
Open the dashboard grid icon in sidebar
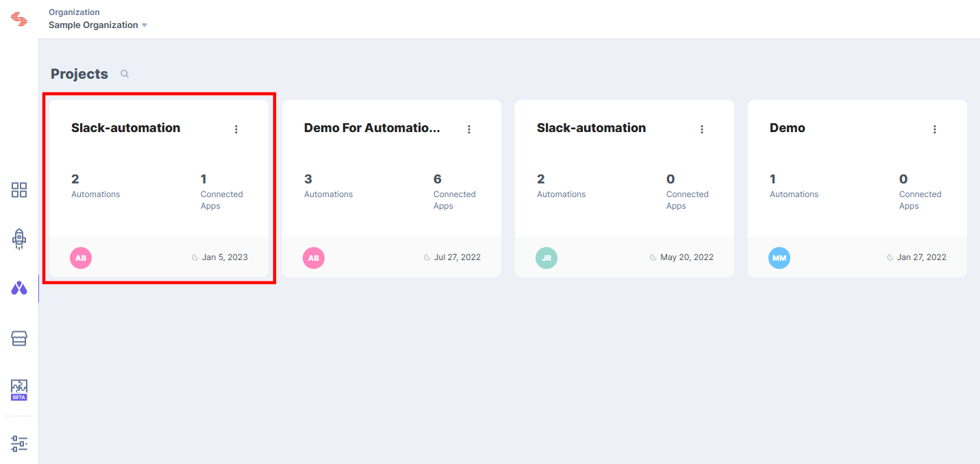click(18, 190)
